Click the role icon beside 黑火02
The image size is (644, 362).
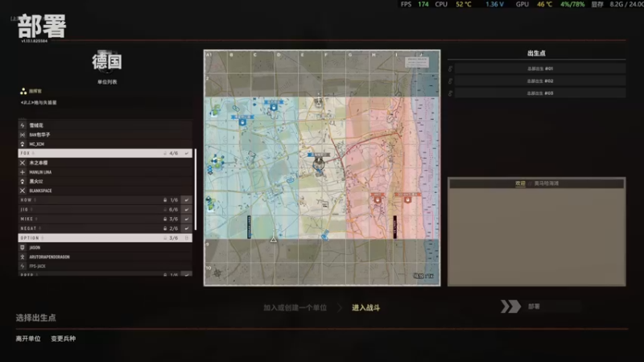[23, 182]
